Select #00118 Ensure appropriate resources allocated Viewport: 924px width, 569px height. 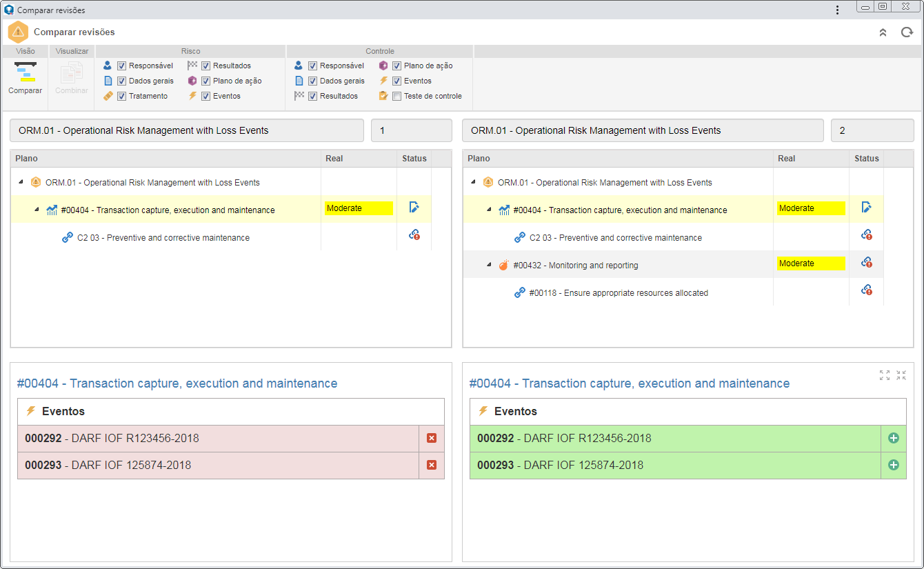619,292
